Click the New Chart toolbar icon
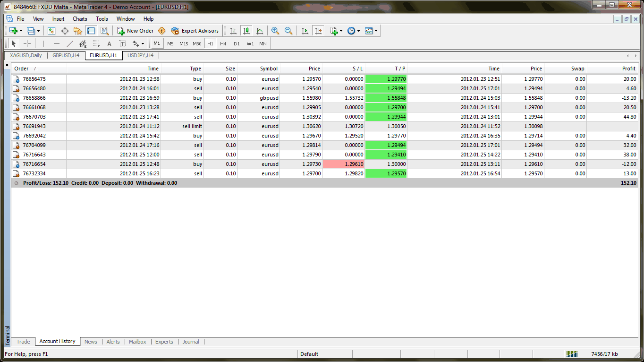 point(13,31)
